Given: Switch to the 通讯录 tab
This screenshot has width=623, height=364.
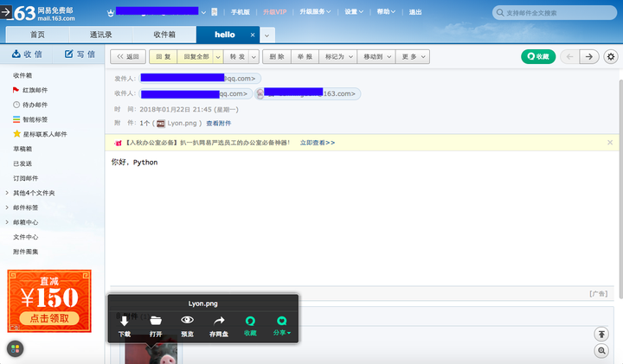Looking at the screenshot, I should pyautogui.click(x=101, y=35).
